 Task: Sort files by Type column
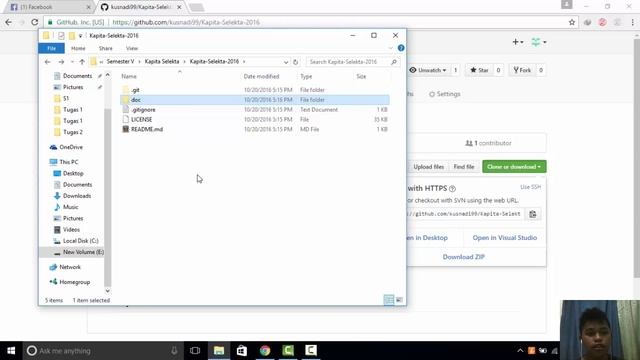(x=306, y=76)
